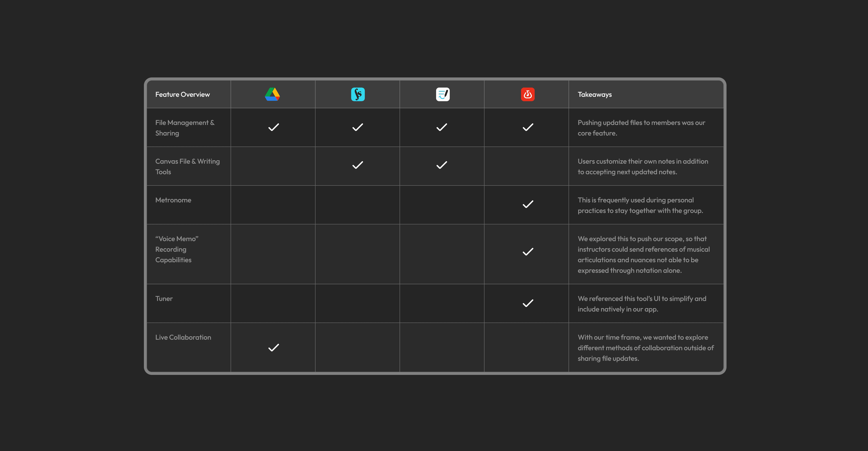Click the Google Drive File Management checkmark
Image resolution: width=868 pixels, height=451 pixels.
coord(273,127)
